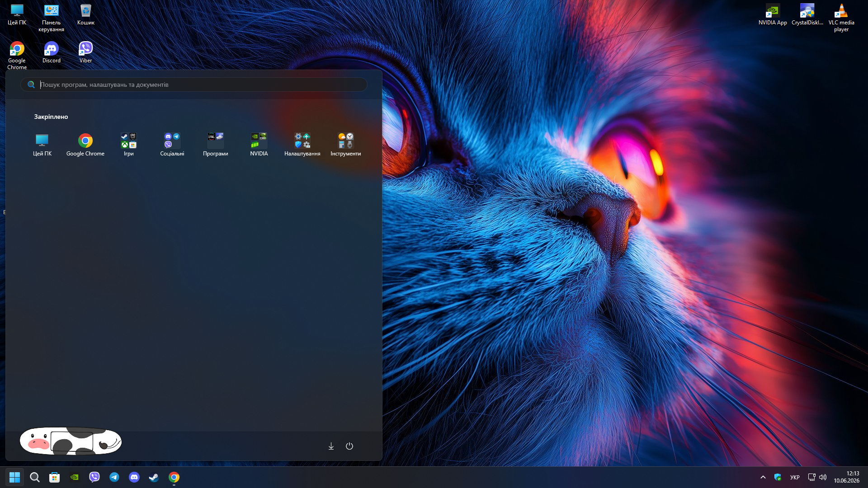Open clock and date 12:13 panel
868x488 pixels.
(847, 477)
